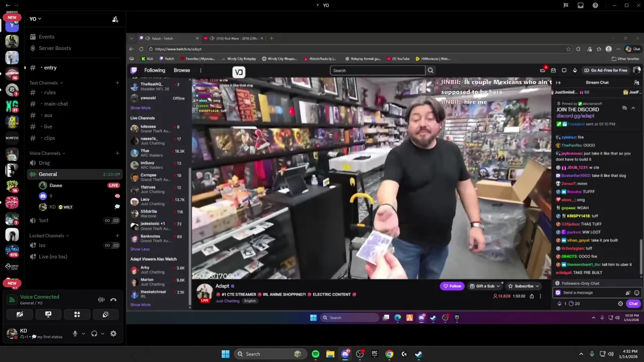
Task: Open Discord user settings gear
Action: 113,333
